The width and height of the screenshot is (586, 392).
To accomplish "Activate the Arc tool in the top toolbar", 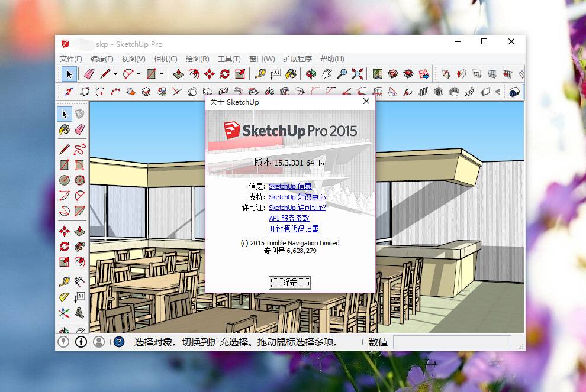I will (128, 74).
